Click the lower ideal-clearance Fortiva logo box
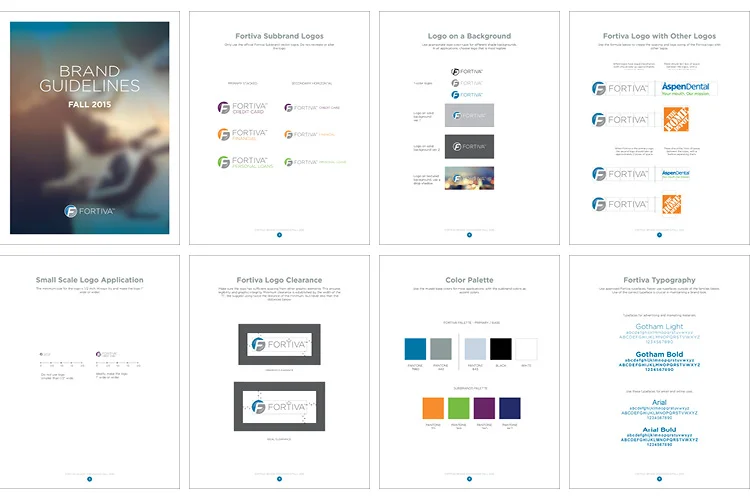The width and height of the screenshot is (750, 500). tap(279, 406)
